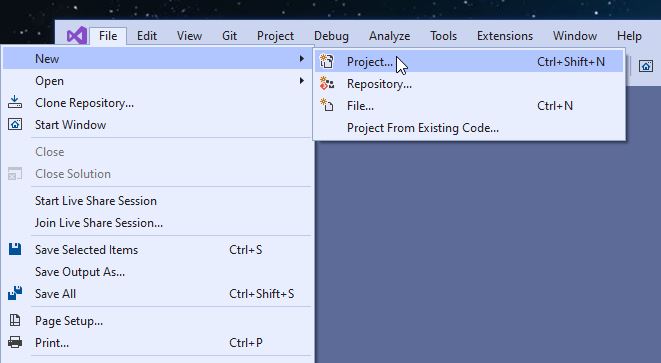
Task: Open the Extensions menu
Action: pyautogui.click(x=505, y=36)
